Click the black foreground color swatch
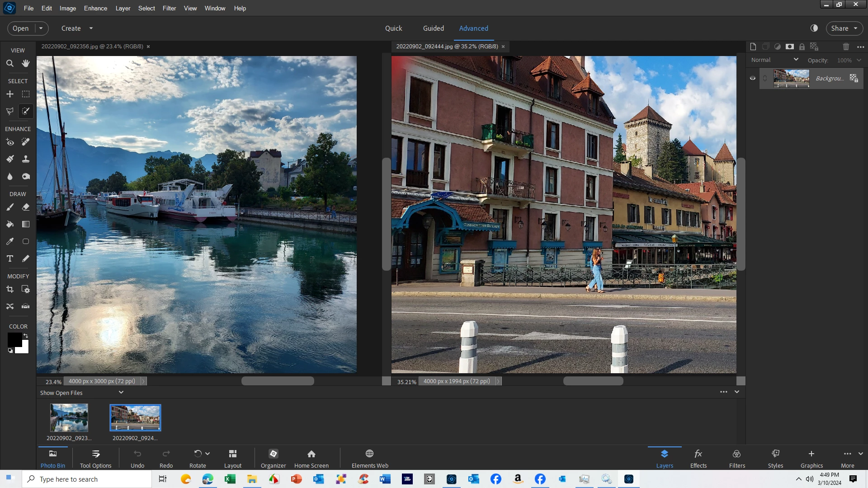This screenshot has height=488, width=868. point(14,339)
